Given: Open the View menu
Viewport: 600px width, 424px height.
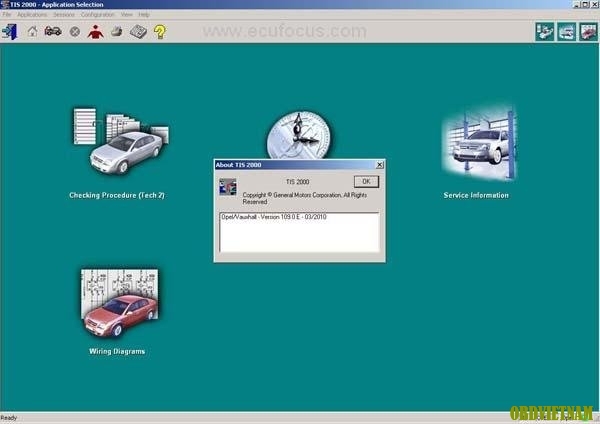Looking at the screenshot, I should [x=127, y=15].
